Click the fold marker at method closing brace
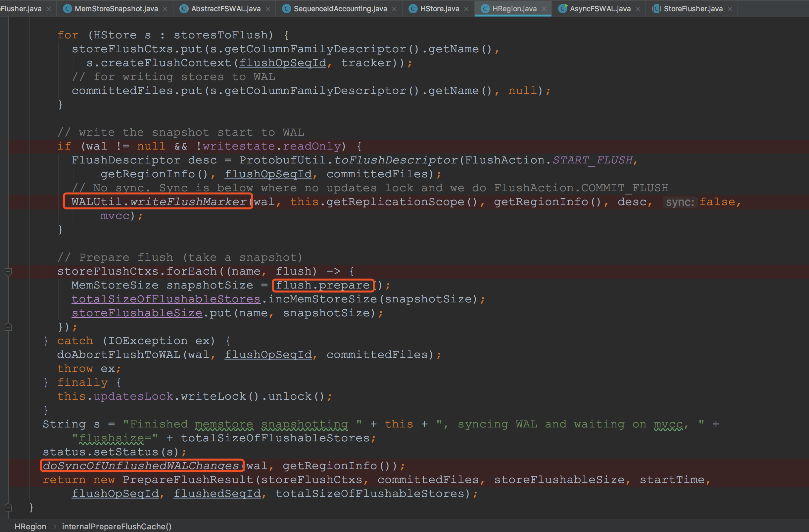Image resolution: width=809 pixels, height=532 pixels. [x=9, y=507]
